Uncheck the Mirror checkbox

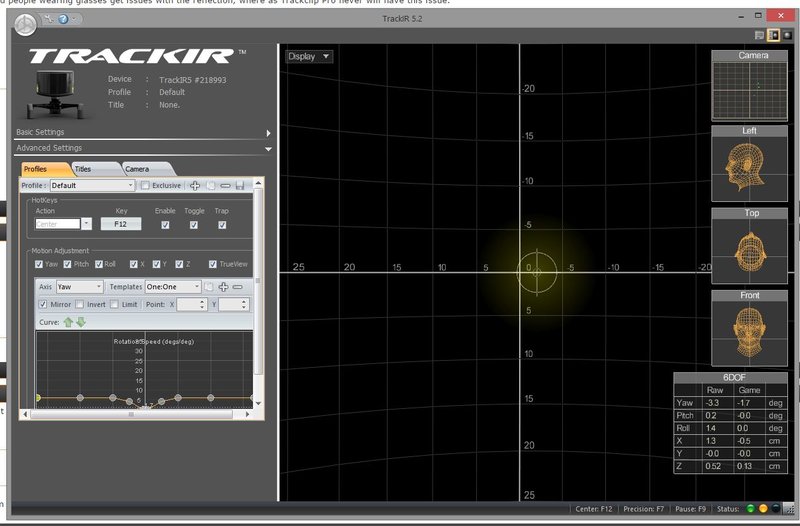(x=43, y=304)
